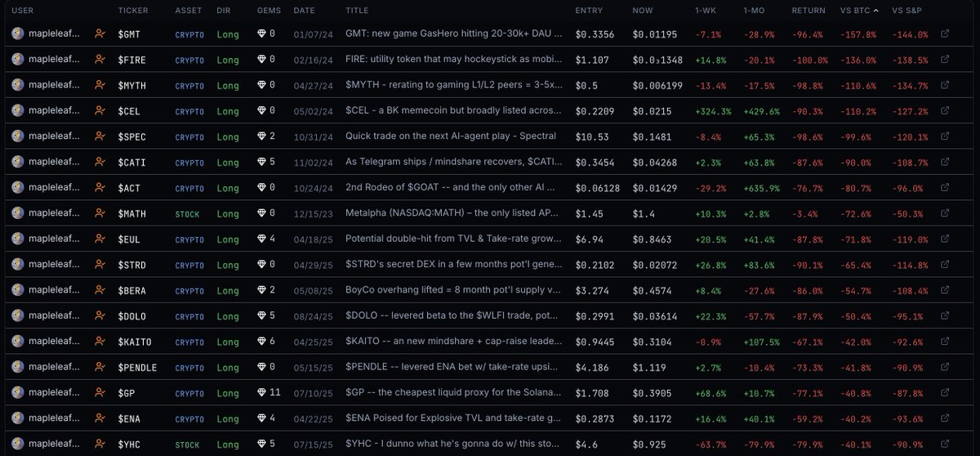Click the DATE column header
The width and height of the screenshot is (980, 456).
click(x=304, y=11)
